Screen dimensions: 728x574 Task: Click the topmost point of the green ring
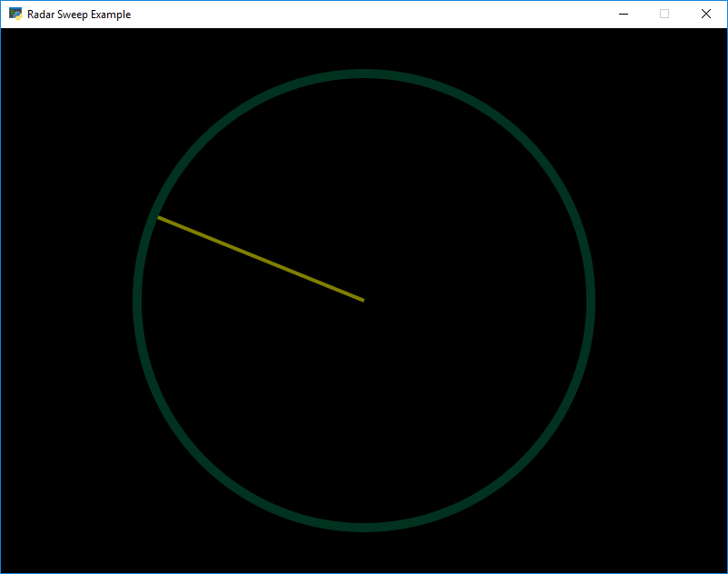point(364,74)
